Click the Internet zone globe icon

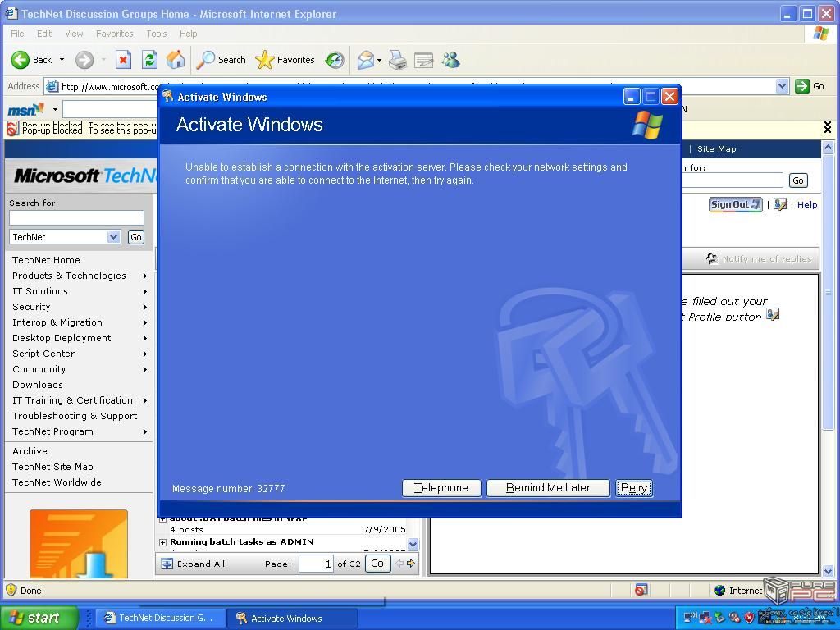click(720, 591)
